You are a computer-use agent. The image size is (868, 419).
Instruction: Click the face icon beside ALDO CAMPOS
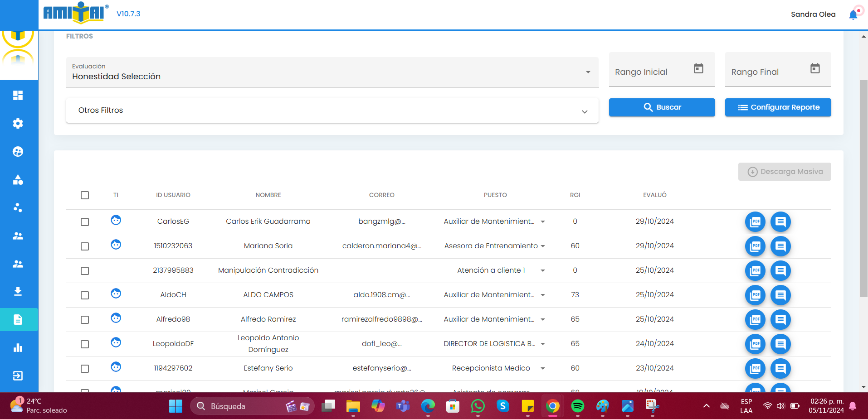[x=116, y=294]
